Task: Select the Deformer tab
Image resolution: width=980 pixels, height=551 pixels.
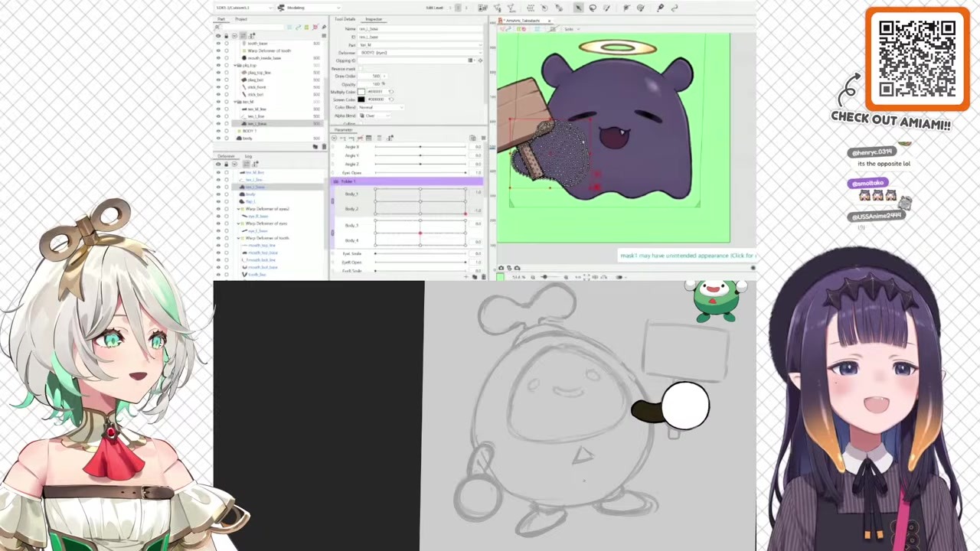Action: point(226,156)
